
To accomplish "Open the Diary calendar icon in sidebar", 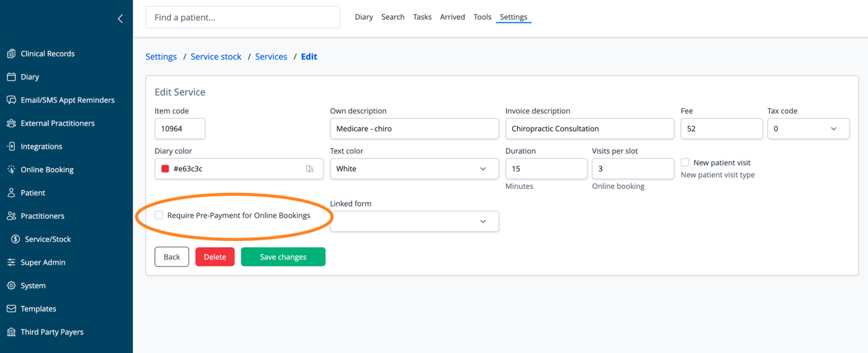I will (x=11, y=77).
